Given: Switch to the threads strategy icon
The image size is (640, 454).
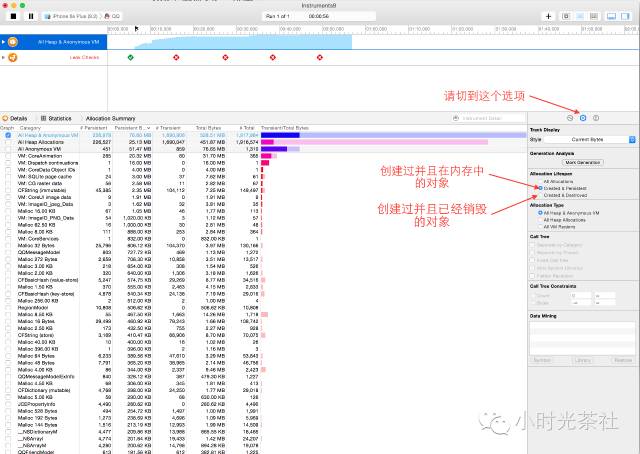Looking at the screenshot, I should (593, 16).
